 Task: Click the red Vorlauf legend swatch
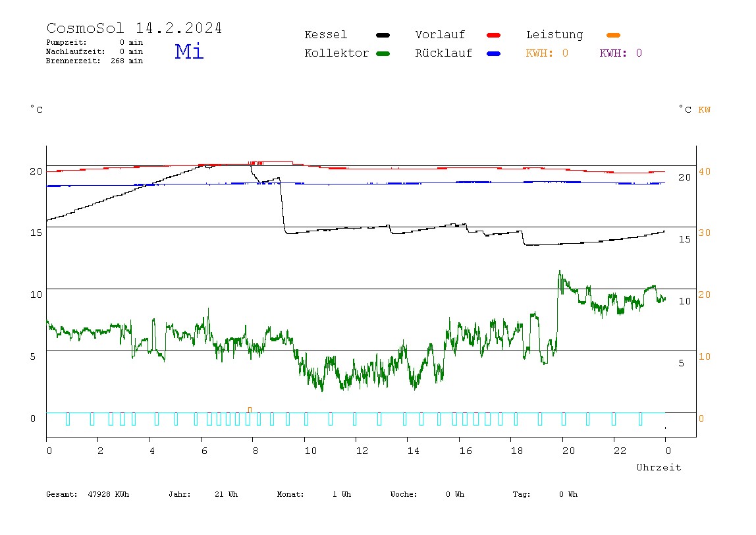tap(494, 35)
